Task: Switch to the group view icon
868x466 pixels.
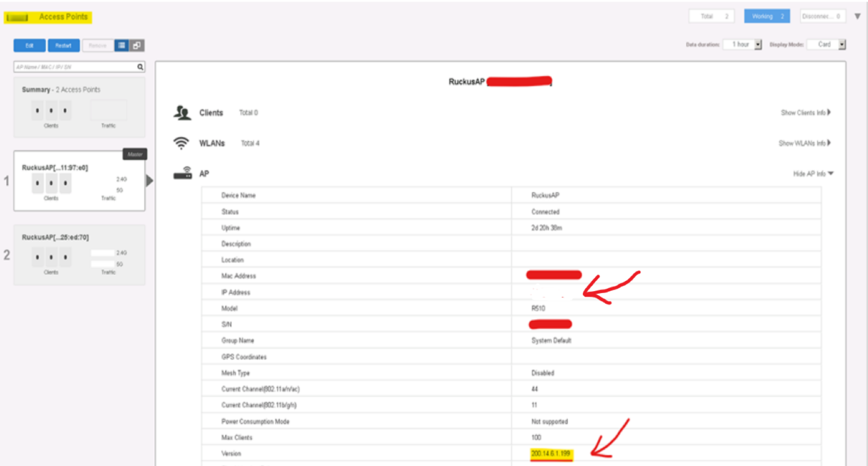Action: 137,46
